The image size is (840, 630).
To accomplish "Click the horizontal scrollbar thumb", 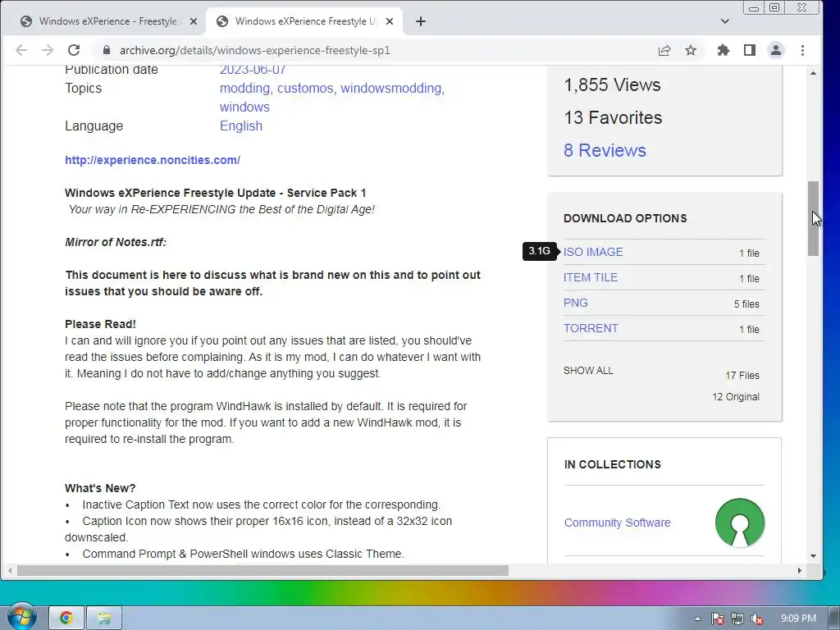I will (262, 571).
